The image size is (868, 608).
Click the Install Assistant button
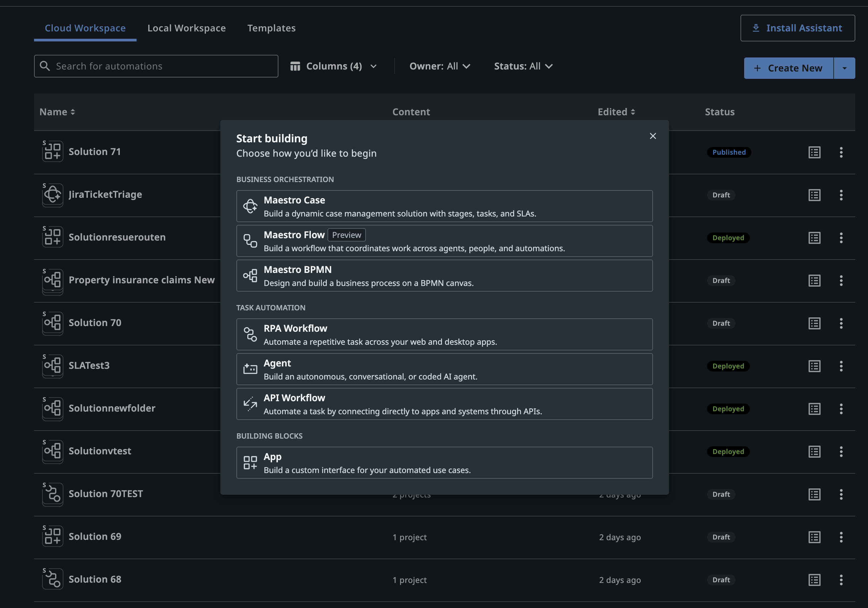click(x=798, y=28)
